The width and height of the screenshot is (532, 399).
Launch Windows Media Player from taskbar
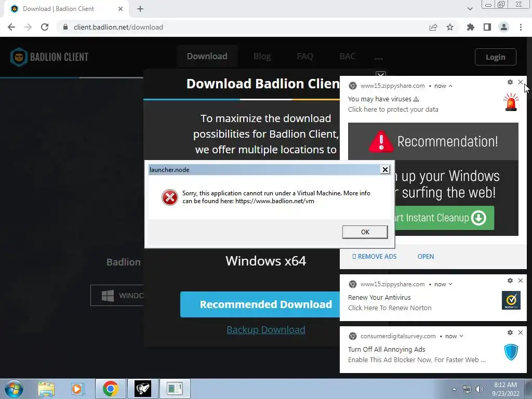77,389
